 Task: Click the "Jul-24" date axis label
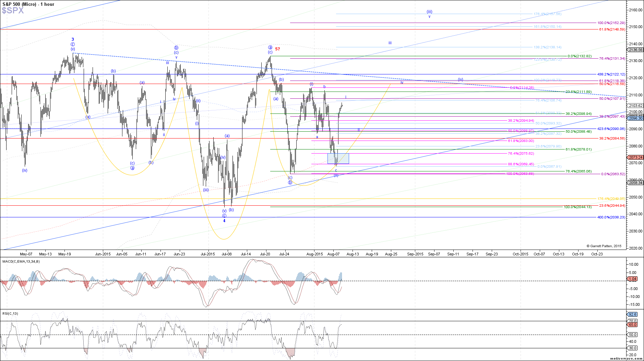[x=284, y=254]
